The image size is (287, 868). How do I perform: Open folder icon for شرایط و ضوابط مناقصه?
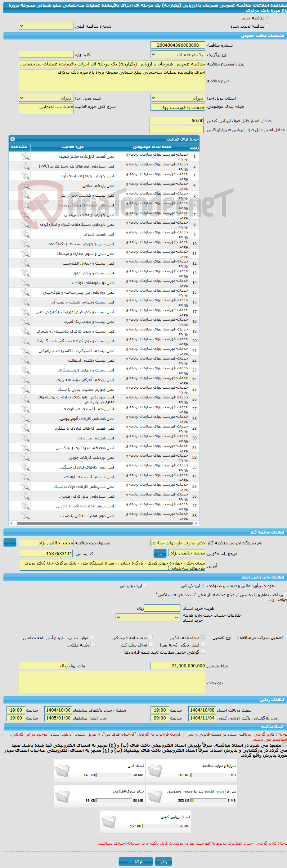coord(154,771)
